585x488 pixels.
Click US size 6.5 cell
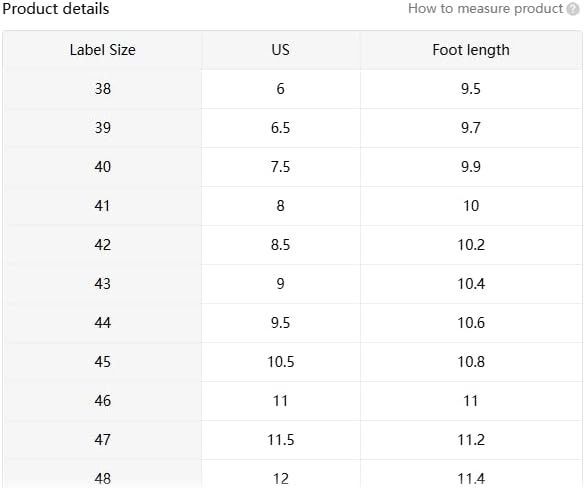pyautogui.click(x=281, y=128)
